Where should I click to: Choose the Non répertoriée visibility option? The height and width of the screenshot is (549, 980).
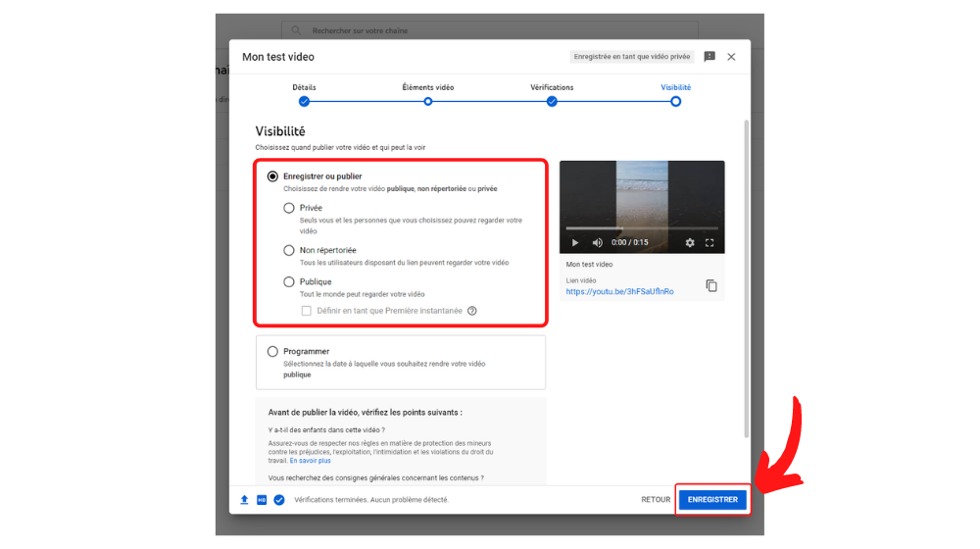[289, 250]
